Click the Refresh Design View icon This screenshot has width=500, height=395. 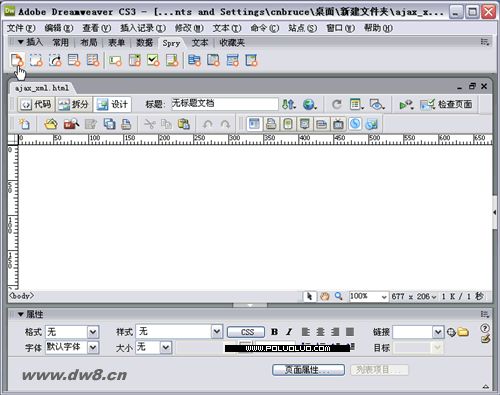(x=337, y=105)
